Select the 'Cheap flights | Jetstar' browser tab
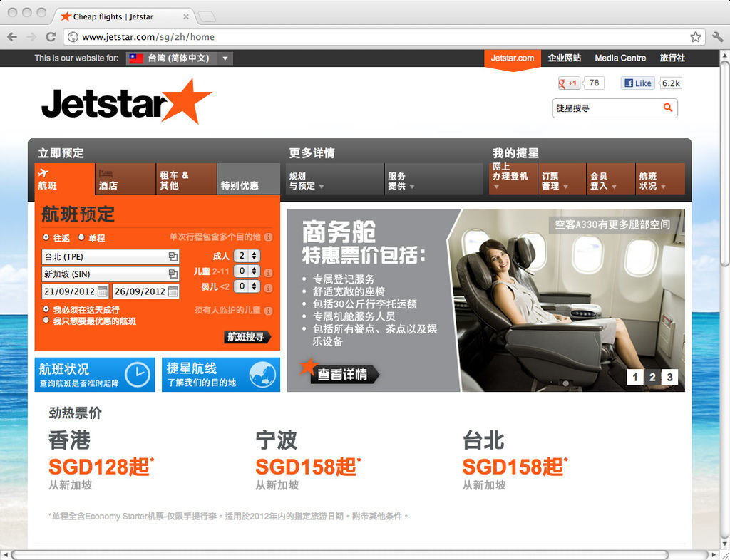 (125, 17)
